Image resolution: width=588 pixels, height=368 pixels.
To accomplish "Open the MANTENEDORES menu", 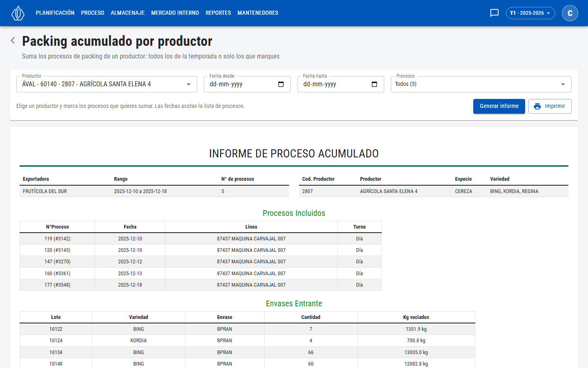I will [258, 13].
